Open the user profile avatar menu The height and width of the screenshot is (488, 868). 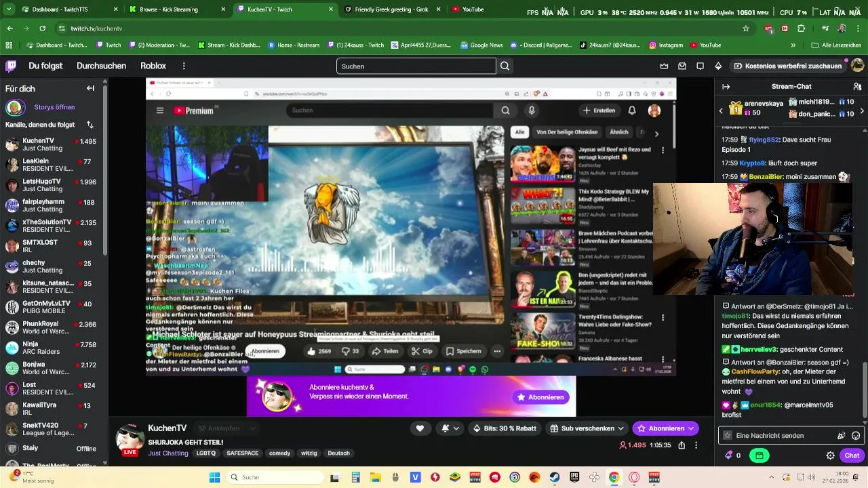(857, 66)
